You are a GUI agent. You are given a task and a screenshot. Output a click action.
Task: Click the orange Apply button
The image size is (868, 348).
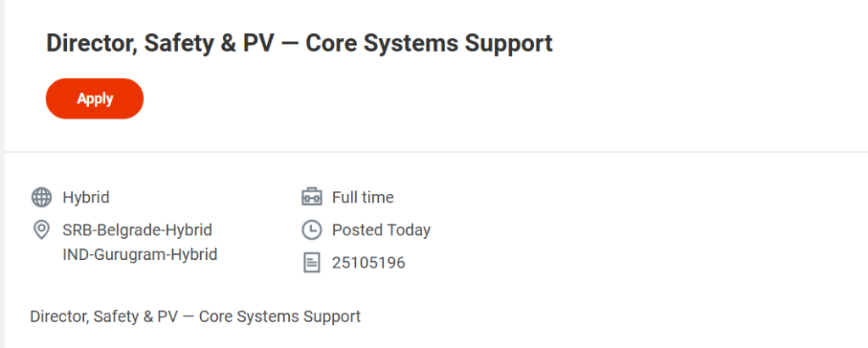94,98
